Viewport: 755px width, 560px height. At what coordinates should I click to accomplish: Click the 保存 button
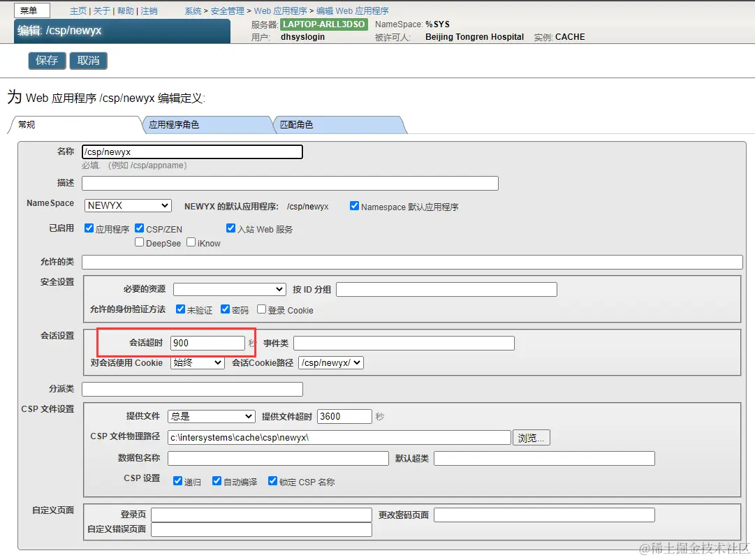tap(47, 61)
